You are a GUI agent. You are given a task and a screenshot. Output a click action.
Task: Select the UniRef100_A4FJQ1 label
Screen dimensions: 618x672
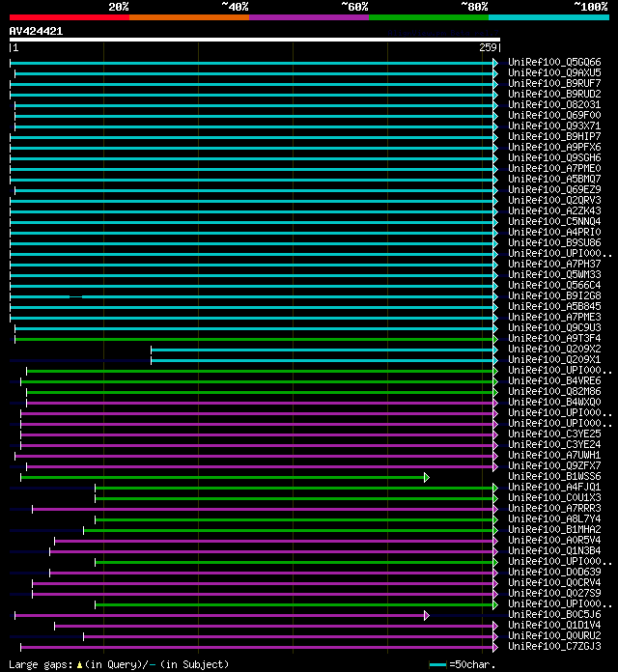tap(554, 488)
